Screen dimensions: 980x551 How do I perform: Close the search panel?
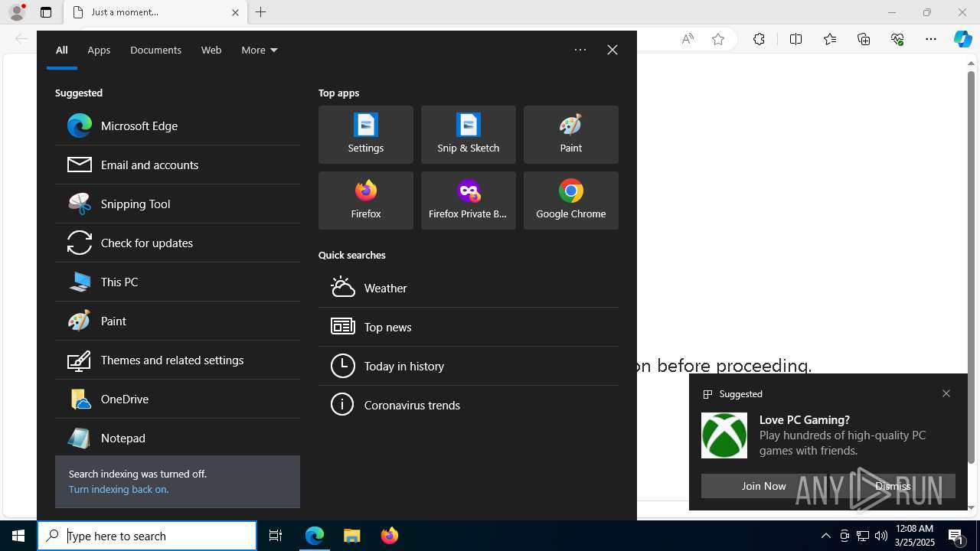coord(612,50)
